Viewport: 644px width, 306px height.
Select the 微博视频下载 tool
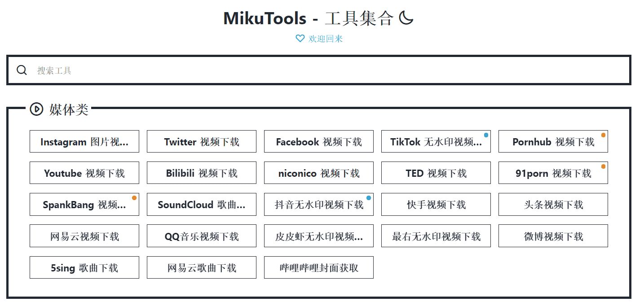click(x=553, y=236)
